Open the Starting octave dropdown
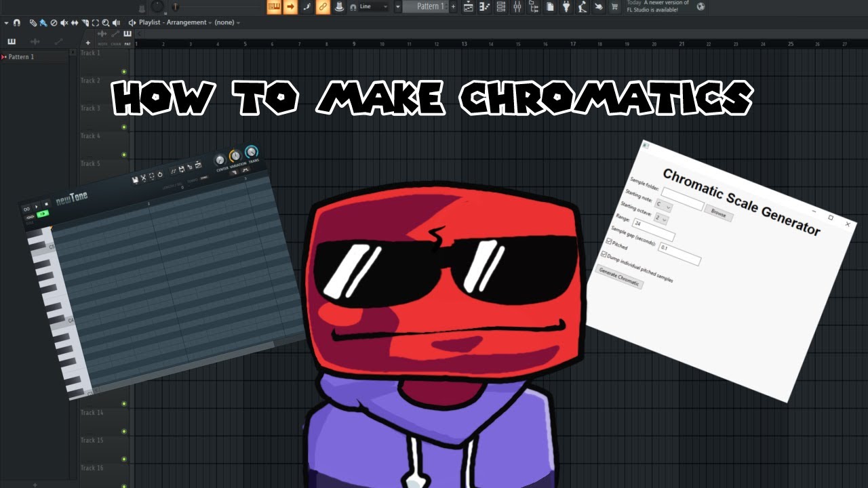The height and width of the screenshot is (488, 868). point(662,218)
